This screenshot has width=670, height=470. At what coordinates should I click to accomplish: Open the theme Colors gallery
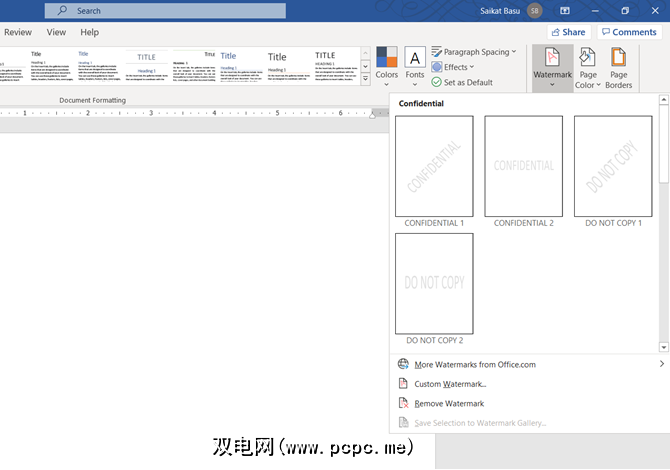387,58
